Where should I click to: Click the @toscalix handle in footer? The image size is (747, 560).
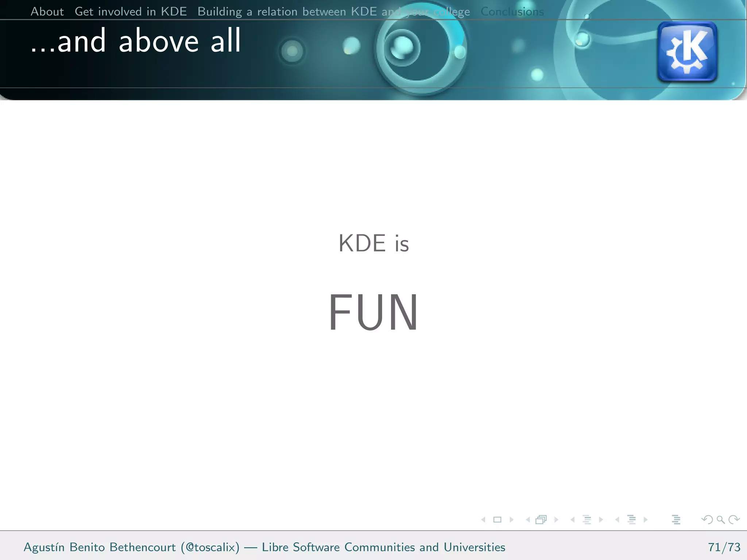[210, 547]
